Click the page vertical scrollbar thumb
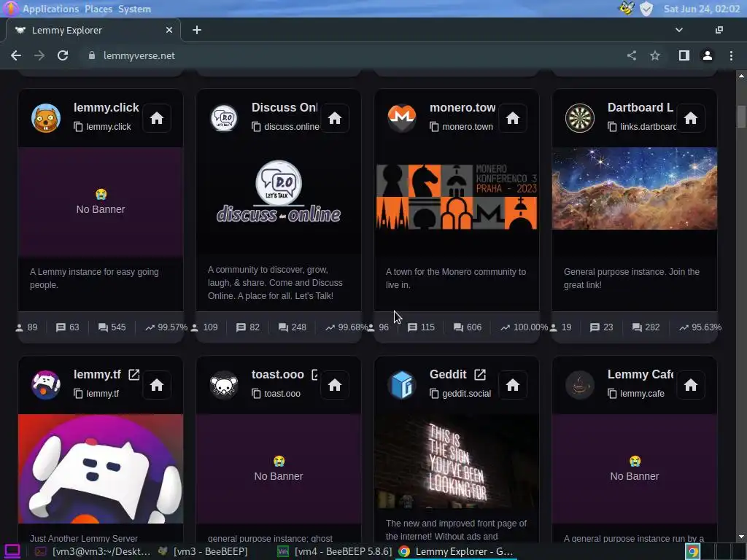This screenshot has height=560, width=747. (x=741, y=116)
